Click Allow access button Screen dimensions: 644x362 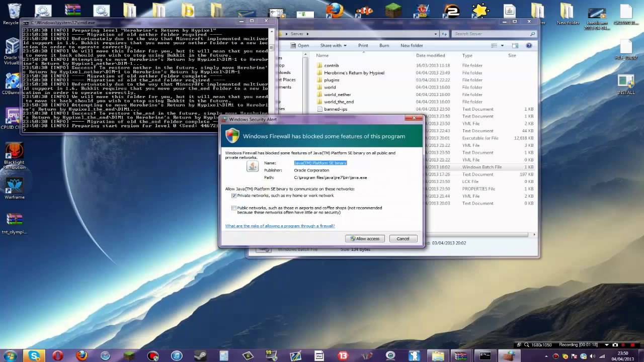365,238
